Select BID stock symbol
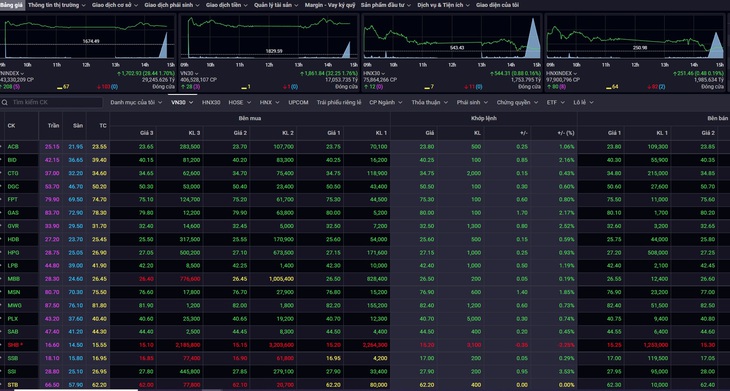730x391 pixels. 12,160
